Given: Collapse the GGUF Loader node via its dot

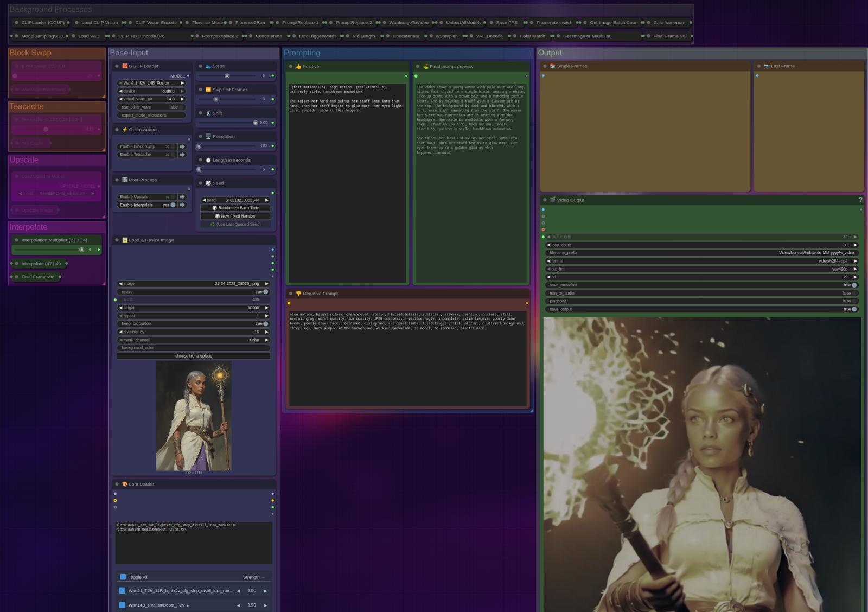Looking at the screenshot, I should [117, 66].
